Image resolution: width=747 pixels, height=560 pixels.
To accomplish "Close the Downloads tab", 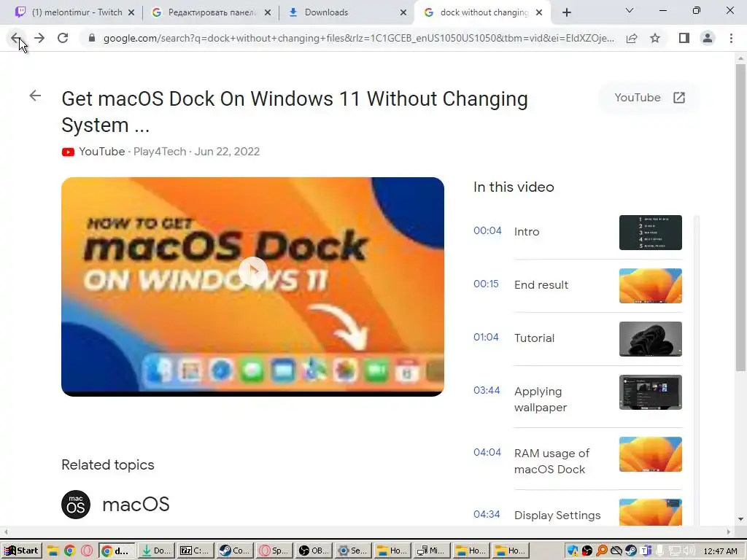I will tap(403, 12).
